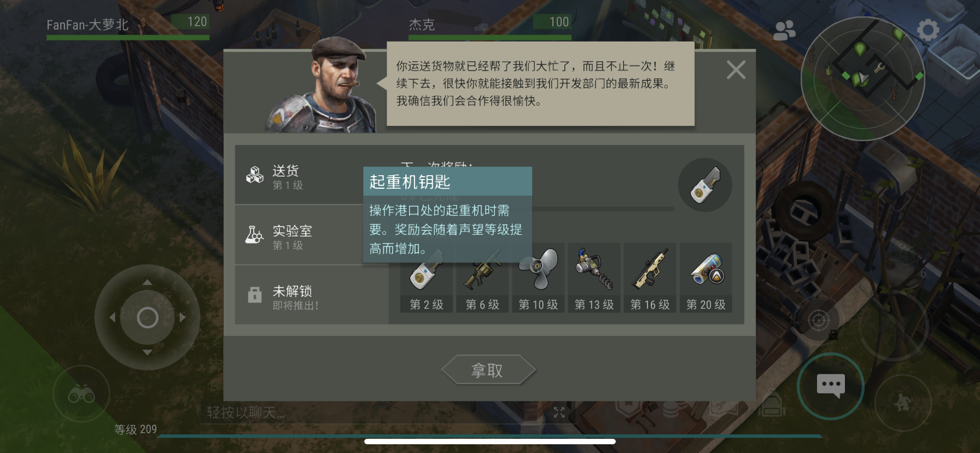Screen dimensions: 980x453
Task: Select the level 13 drill reward
Action: point(594,278)
